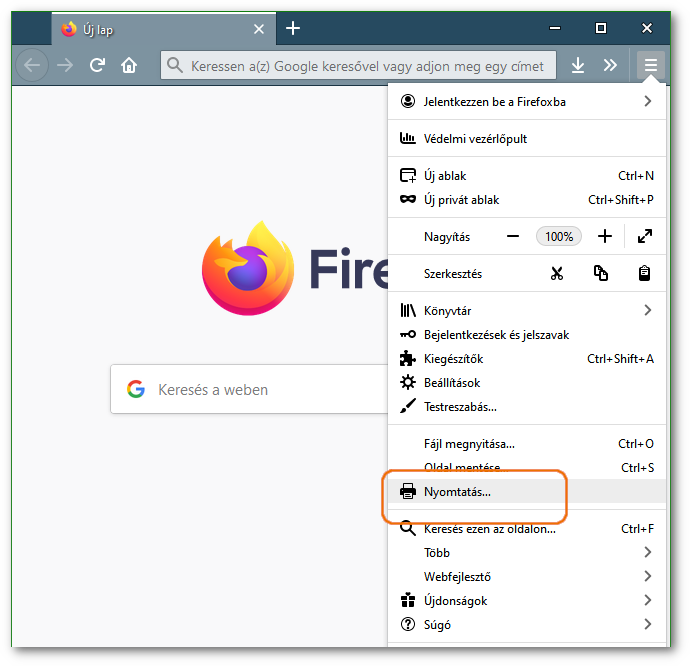Viewport: 690px width, 666px height.
Task: Open Új privát ablak
Action: 527,200
